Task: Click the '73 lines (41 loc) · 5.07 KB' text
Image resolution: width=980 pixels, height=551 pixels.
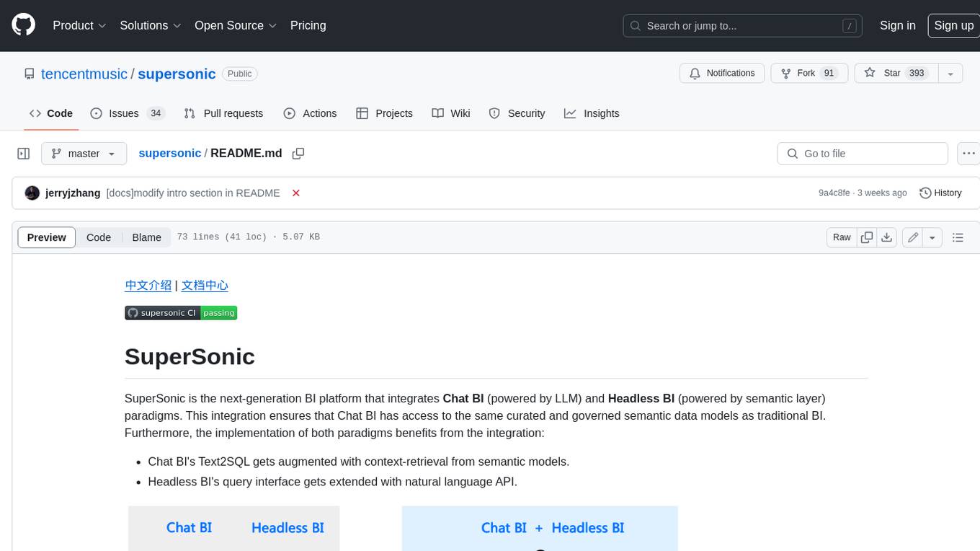Action: click(248, 237)
